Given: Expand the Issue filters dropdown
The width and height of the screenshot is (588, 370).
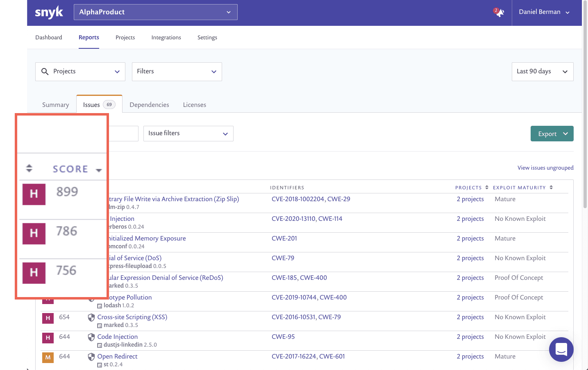Looking at the screenshot, I should [188, 134].
